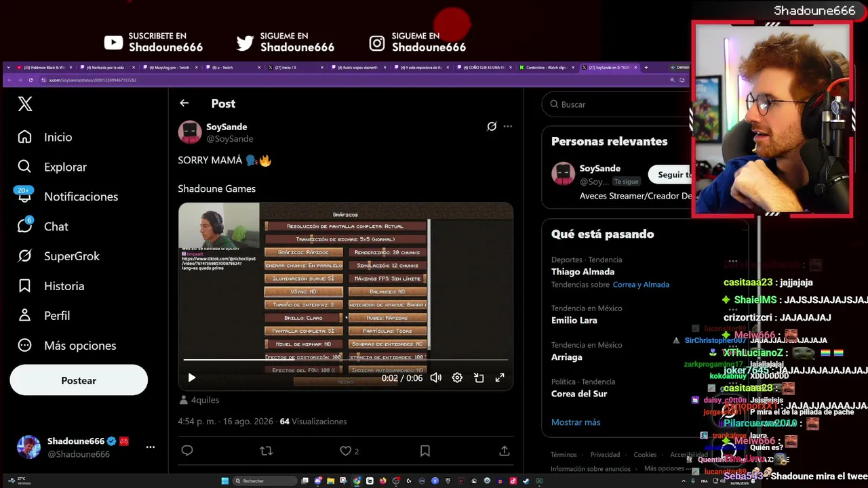
Task: Click the X logo in the sidebar
Action: pyautogui.click(x=25, y=104)
